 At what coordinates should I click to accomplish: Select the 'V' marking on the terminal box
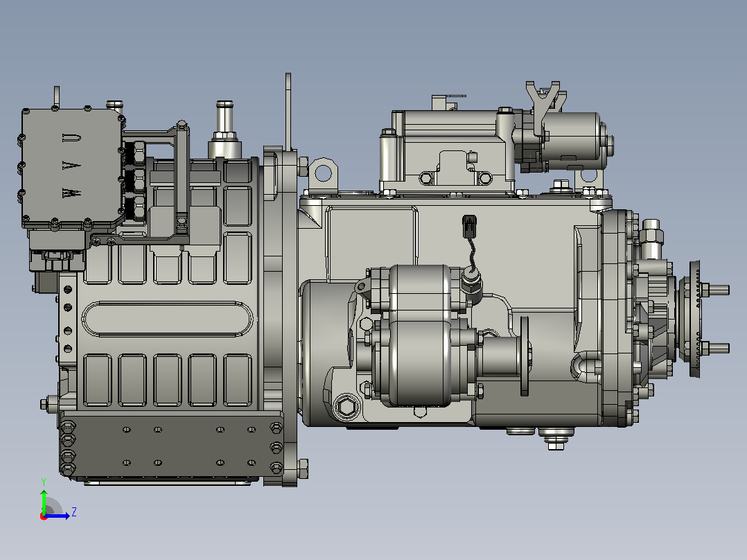71,166
